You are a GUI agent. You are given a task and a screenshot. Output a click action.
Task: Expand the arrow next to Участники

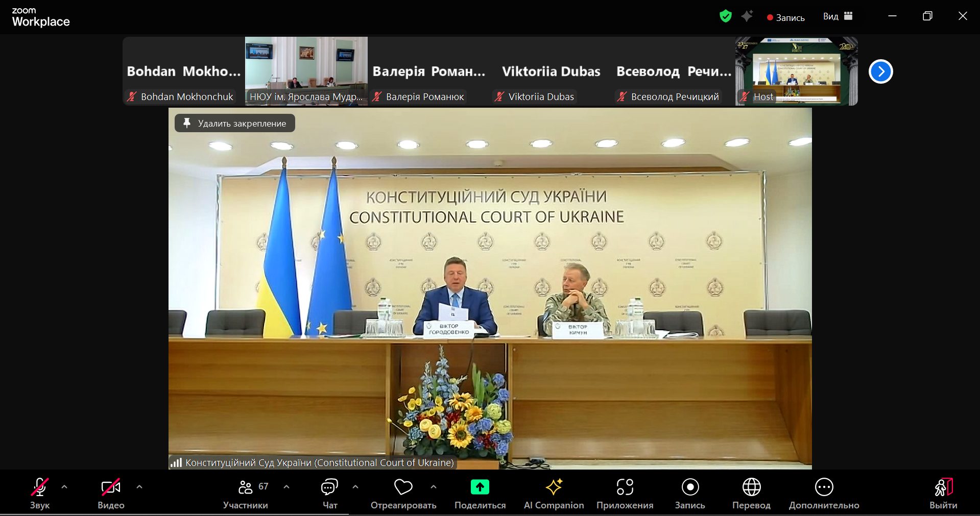click(286, 487)
